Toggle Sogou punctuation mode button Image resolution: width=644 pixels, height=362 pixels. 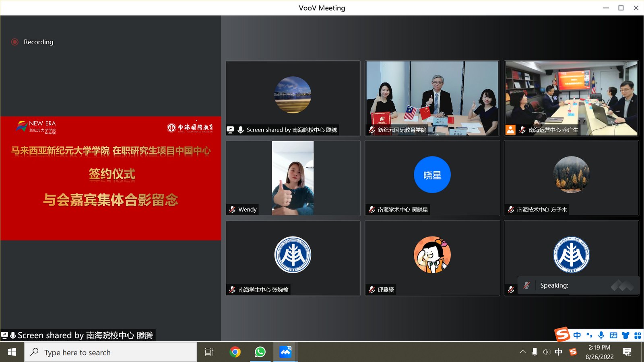point(589,335)
